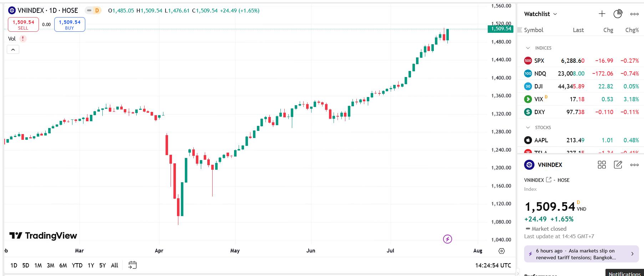Screen dimensions: 644x276
Task: Sort the watchlist by the Symbol column
Action: [x=533, y=30]
